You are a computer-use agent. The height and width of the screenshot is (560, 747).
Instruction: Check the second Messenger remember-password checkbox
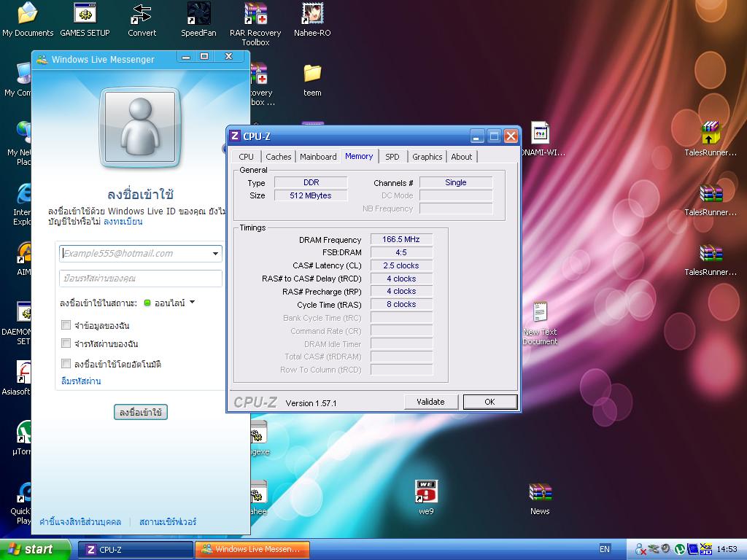66,343
